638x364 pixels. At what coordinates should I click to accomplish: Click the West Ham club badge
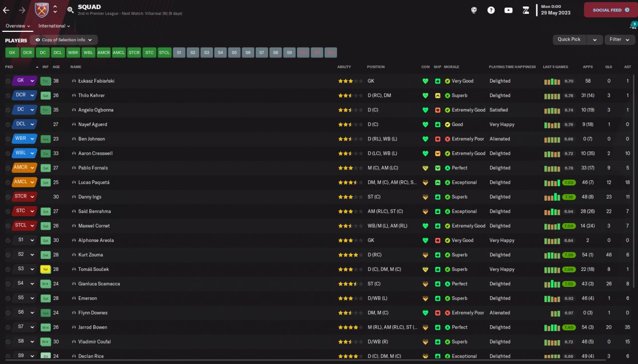pos(42,9)
